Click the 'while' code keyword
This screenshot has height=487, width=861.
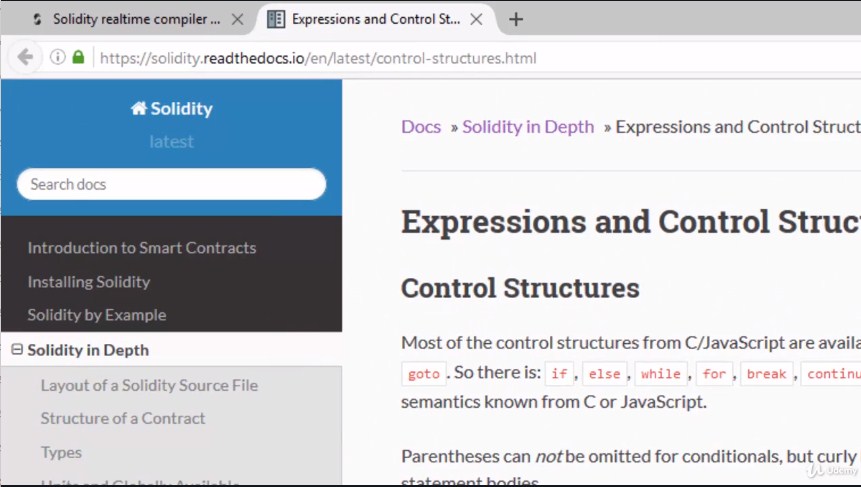point(661,374)
